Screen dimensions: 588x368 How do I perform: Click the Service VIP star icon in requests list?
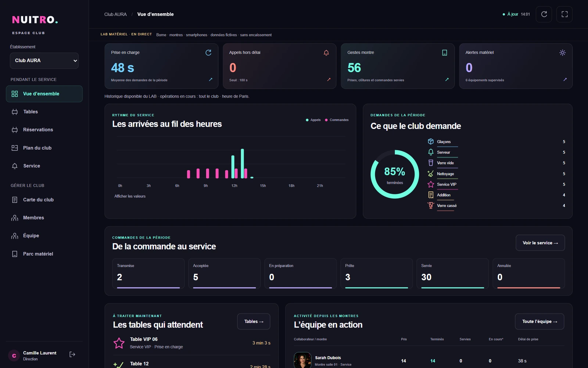click(431, 184)
